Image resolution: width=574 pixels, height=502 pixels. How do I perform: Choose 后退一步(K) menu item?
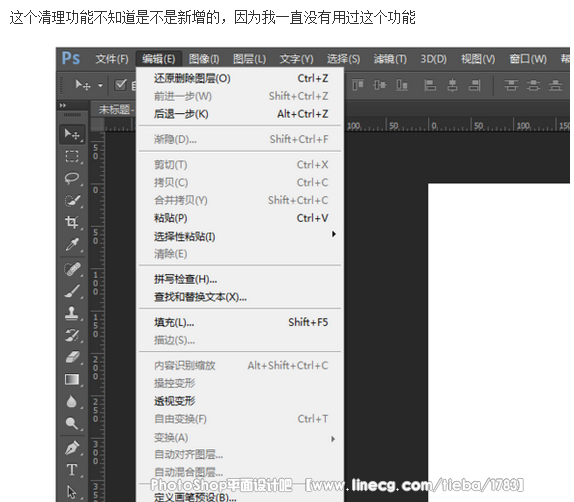[241, 114]
